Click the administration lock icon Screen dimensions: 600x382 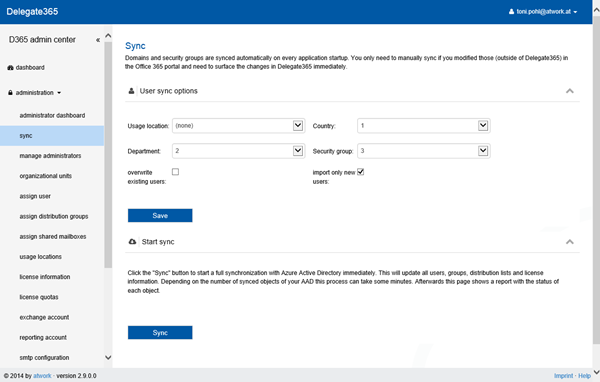(10, 93)
